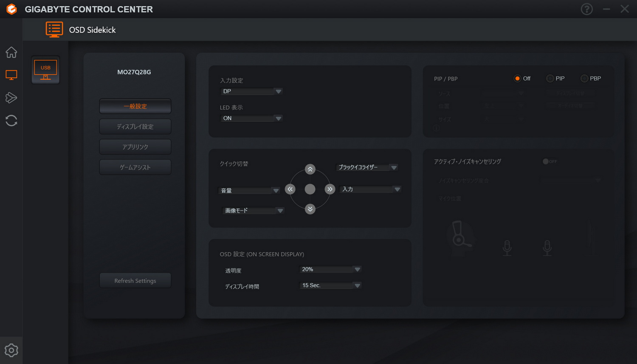Open the ディスプレイ時間 15 Sec. dropdown

pyautogui.click(x=330, y=285)
